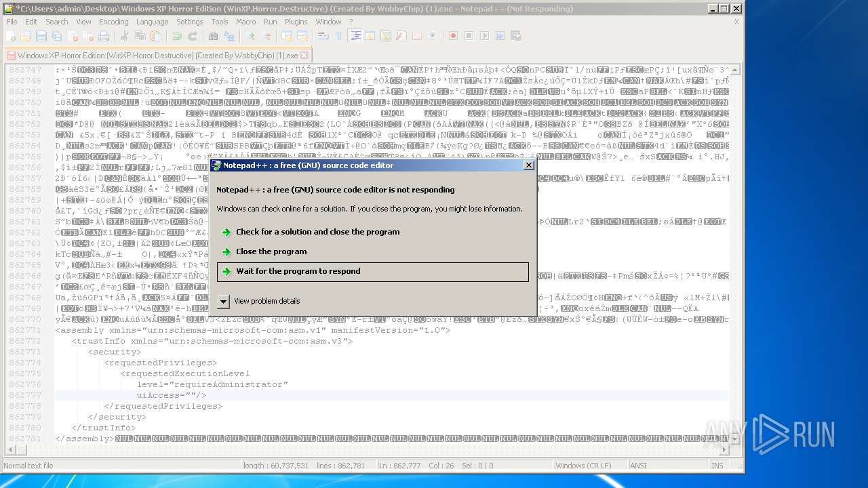Toggle synchronized vertical scrolling icon
The width and height of the screenshot is (868, 488).
[x=287, y=36]
